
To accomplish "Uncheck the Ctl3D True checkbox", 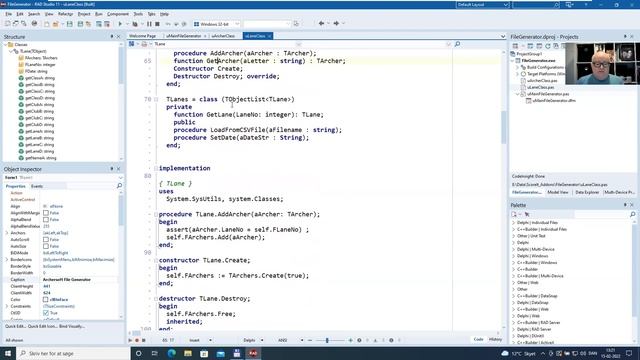I will pyautogui.click(x=46, y=313).
